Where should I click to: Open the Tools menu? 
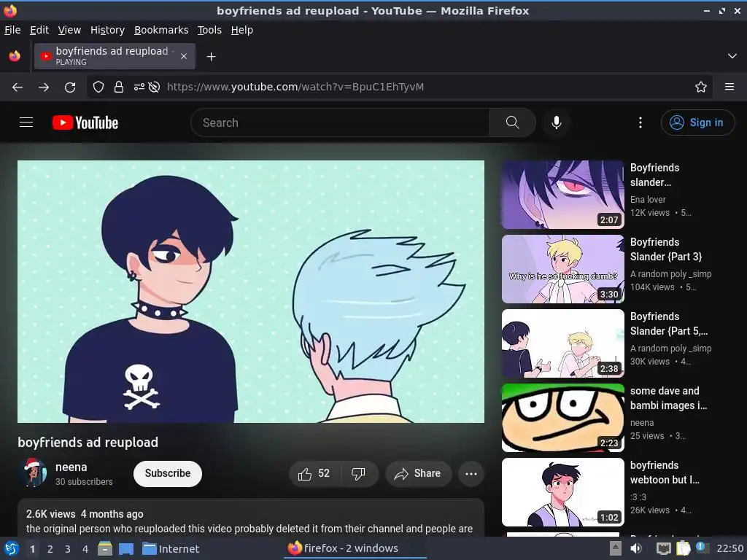point(209,30)
